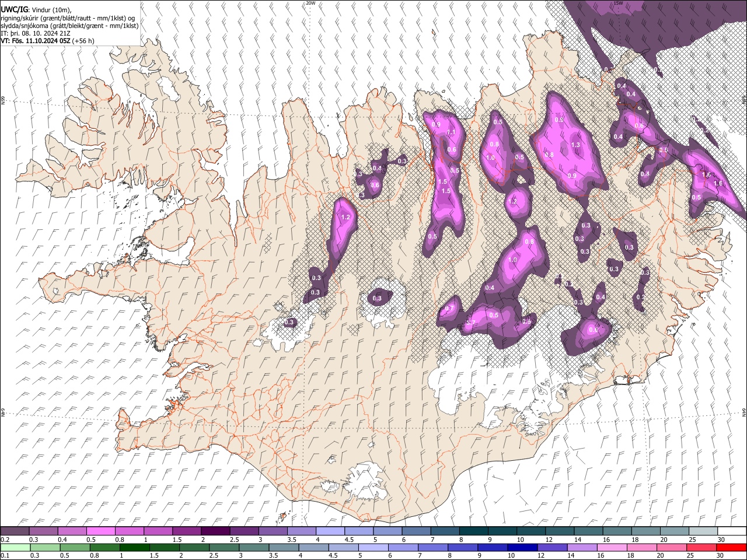The image size is (747, 560).
Task: Select the 'IT: þri. 08. 10. 2024 21Z' line
Action: (x=36, y=33)
